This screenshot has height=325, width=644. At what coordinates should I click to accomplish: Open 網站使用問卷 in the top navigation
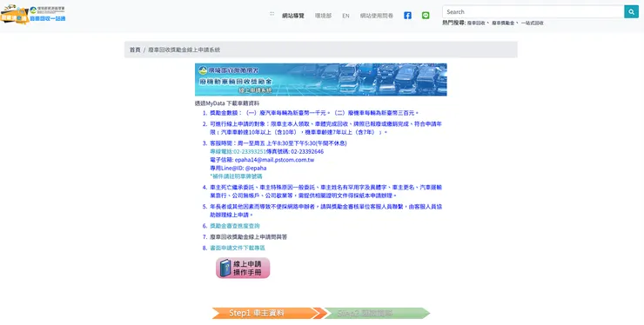pos(377,16)
